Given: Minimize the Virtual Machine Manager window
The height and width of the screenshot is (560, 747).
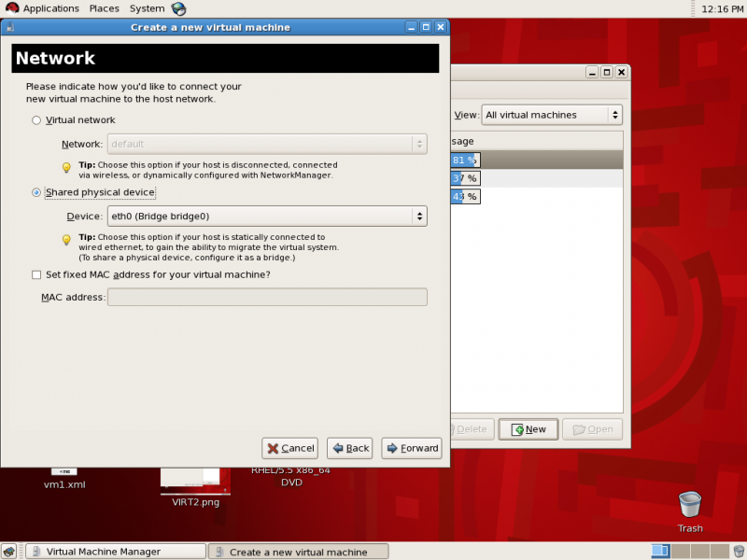Looking at the screenshot, I should coord(592,73).
